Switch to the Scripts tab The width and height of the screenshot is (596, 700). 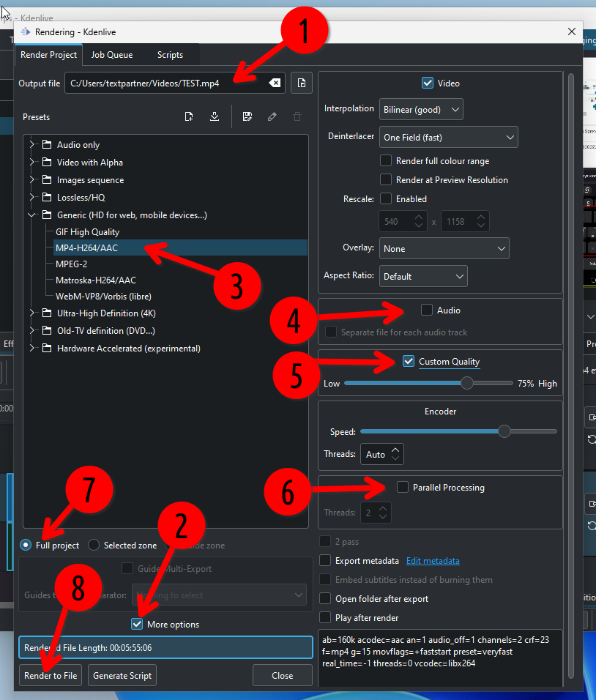(x=170, y=54)
